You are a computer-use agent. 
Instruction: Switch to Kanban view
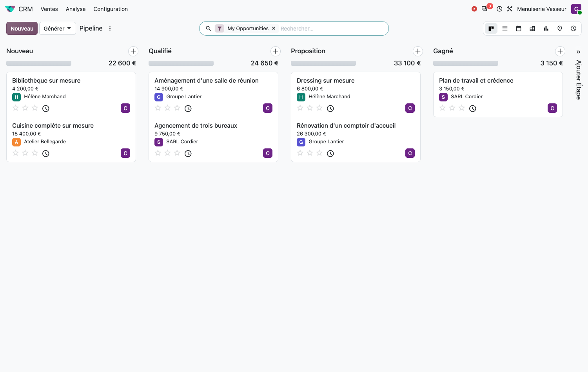[491, 29]
